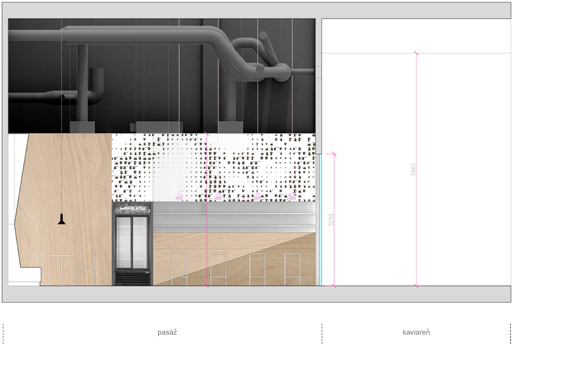Select the dotted perforated wall panel
This screenshot has height=374, width=581.
214,168
